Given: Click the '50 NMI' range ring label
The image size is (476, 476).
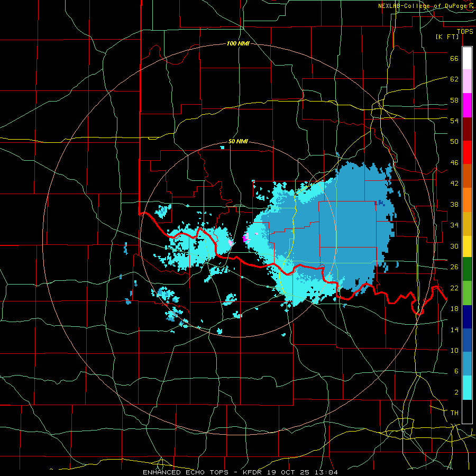Looking at the screenshot, I should tap(238, 141).
